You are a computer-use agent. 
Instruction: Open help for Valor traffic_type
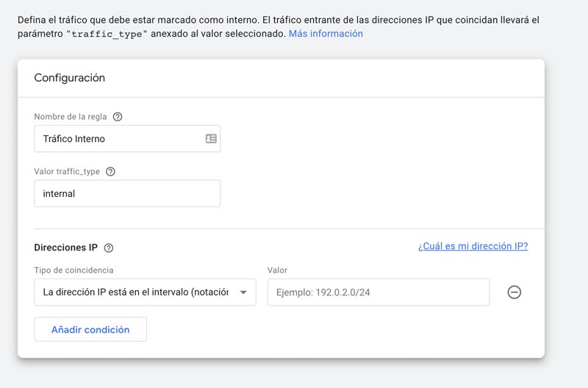pos(110,172)
